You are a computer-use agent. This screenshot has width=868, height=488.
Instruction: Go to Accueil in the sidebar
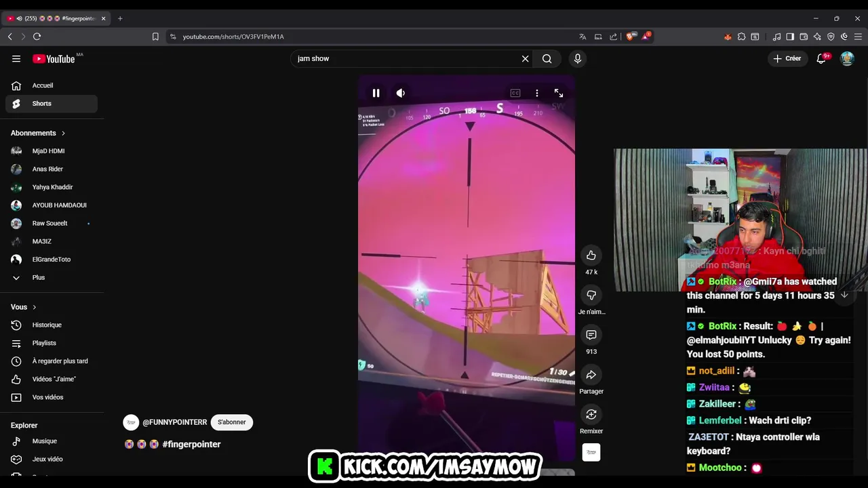click(52, 85)
